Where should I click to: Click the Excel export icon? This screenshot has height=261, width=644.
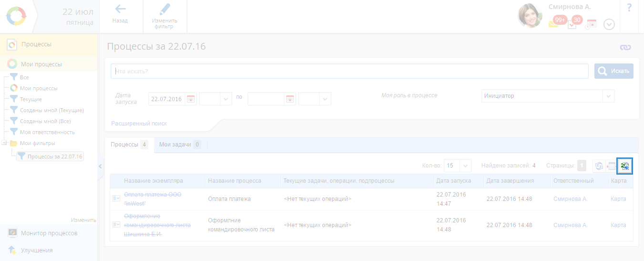click(x=624, y=166)
